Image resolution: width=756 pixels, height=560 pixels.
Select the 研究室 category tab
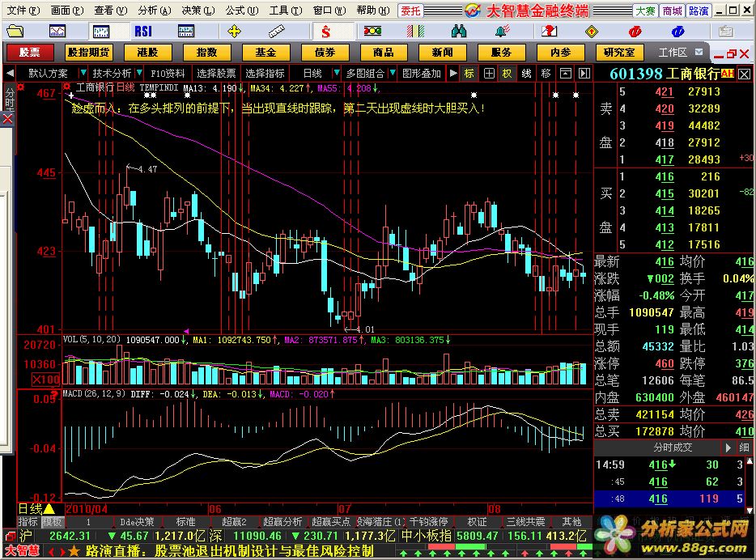tap(619, 52)
